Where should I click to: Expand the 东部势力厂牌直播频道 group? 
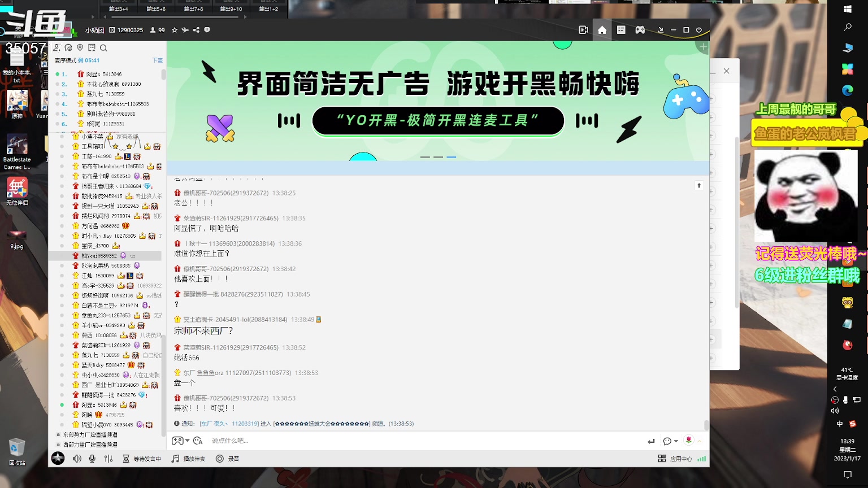point(89,434)
